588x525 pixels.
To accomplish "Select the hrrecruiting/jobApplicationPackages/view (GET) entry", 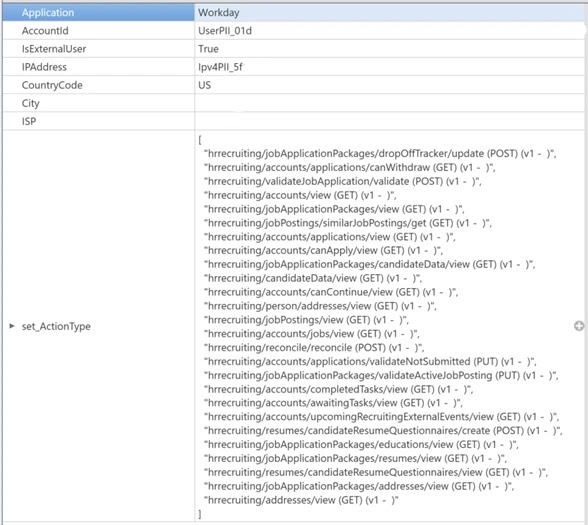I will click(334, 209).
